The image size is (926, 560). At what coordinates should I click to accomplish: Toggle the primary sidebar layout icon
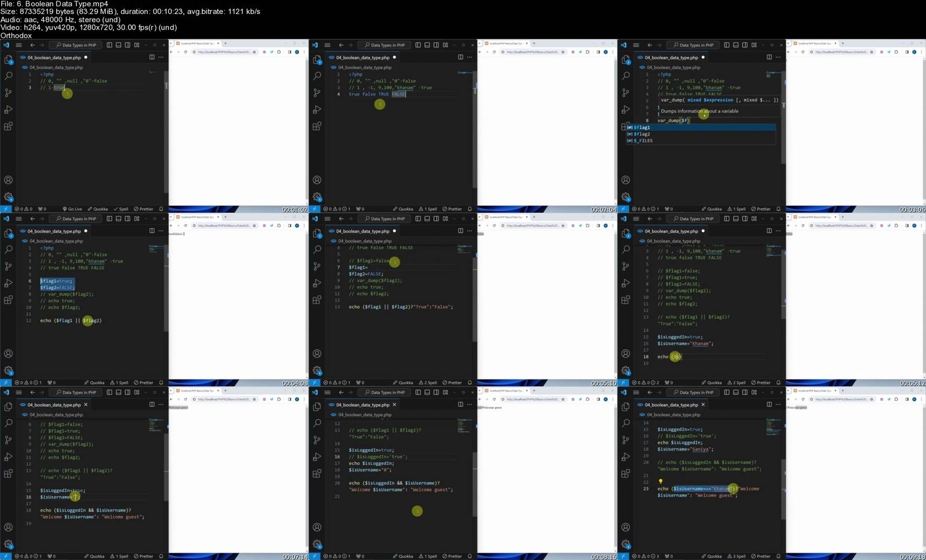tap(110, 45)
